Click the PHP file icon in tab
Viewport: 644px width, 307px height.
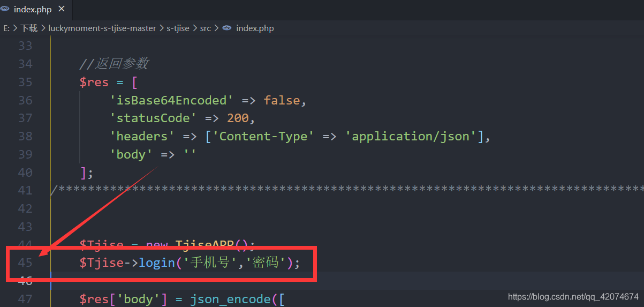click(5, 9)
